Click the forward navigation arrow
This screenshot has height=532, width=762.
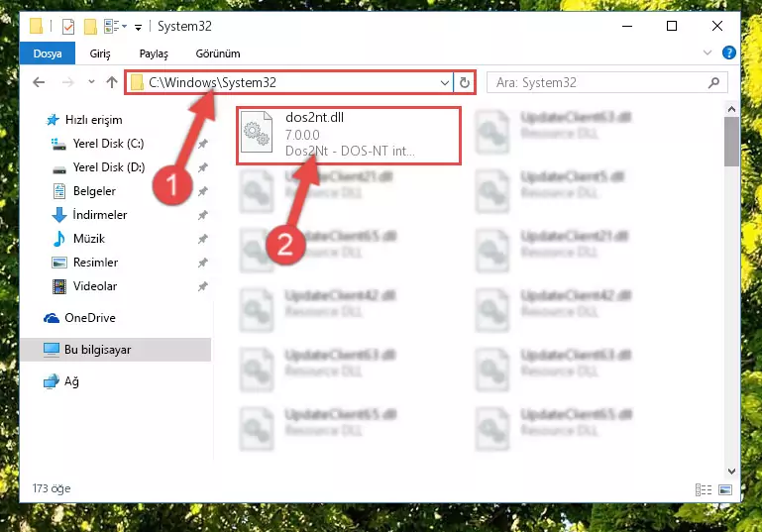68,82
